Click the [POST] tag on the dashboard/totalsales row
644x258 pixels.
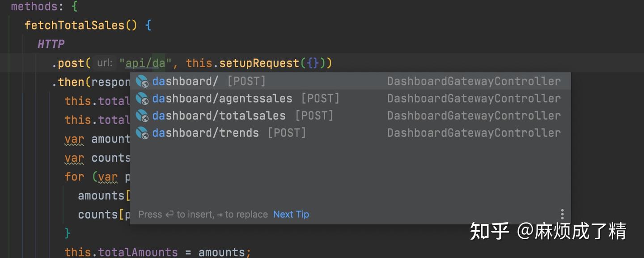click(x=314, y=116)
